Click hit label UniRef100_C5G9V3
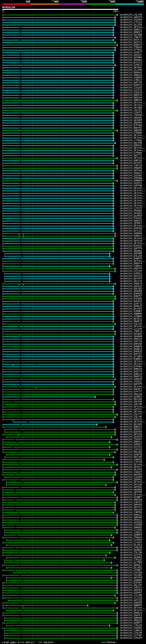 click(131, 93)
